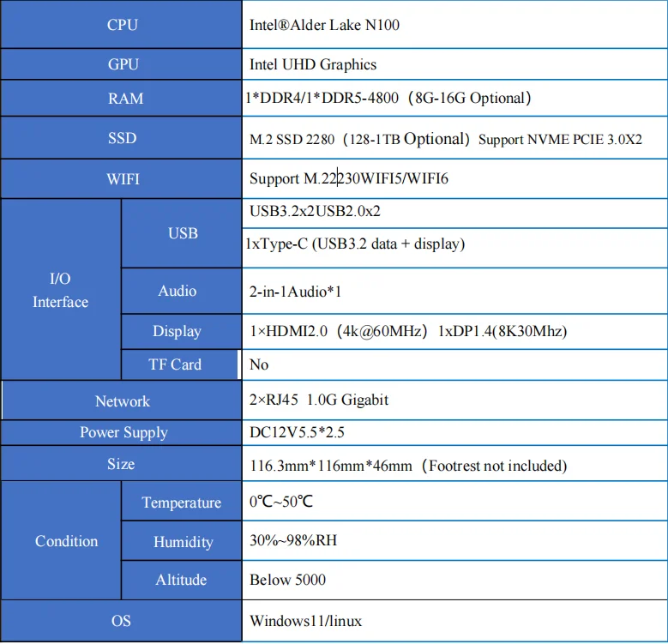Click the "No" value for TF Card
This screenshot has width=668, height=644.
tap(259, 365)
